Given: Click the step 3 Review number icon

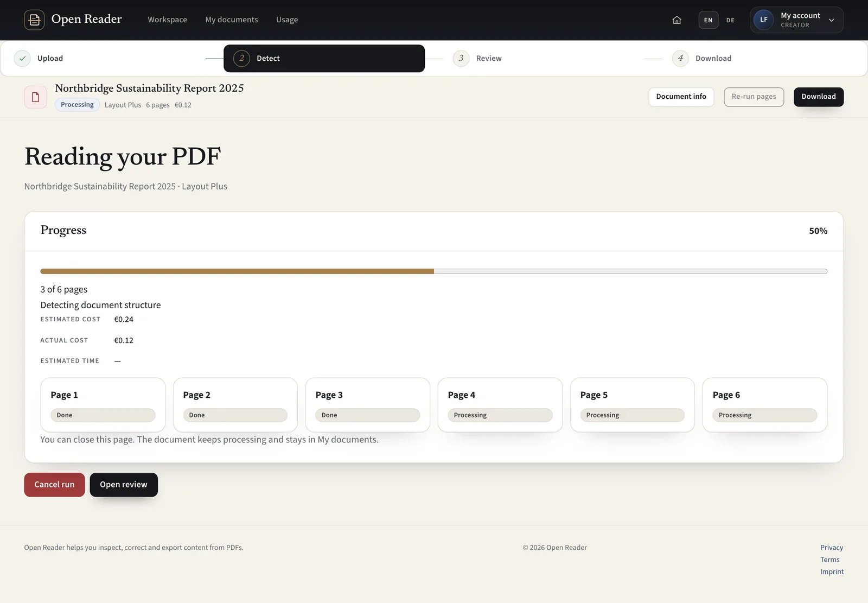Looking at the screenshot, I should coord(461,59).
